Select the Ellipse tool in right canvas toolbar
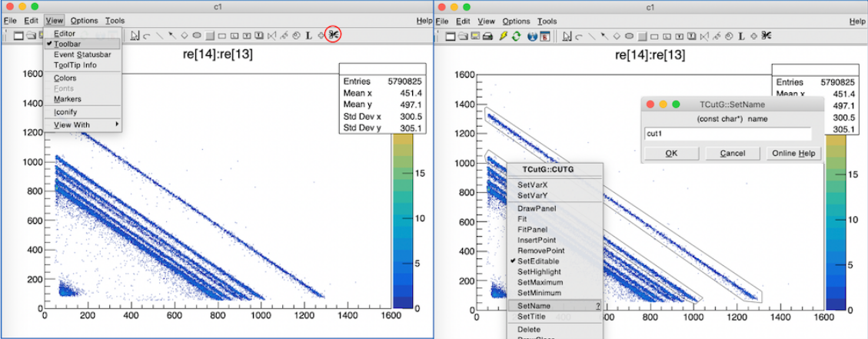Viewport: 868px width, 339px height. 630,35
